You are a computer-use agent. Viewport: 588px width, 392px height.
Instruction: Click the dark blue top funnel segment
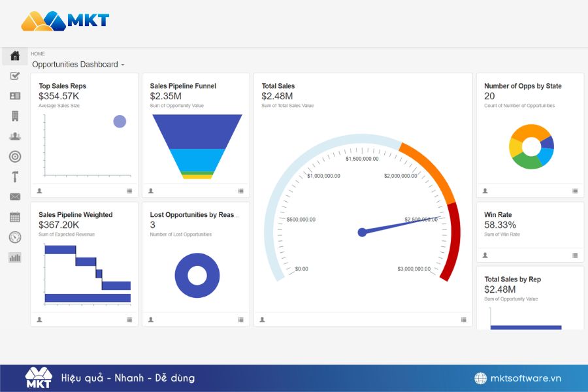click(x=197, y=131)
